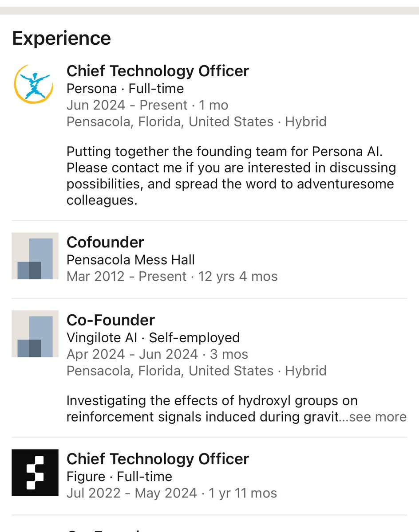Click "Vingilote AI · Self-employed" text
The width and height of the screenshot is (419, 532).
[x=153, y=338]
